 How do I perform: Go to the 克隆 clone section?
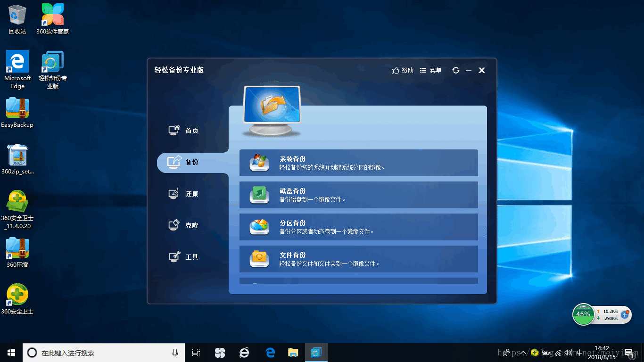[x=184, y=225]
